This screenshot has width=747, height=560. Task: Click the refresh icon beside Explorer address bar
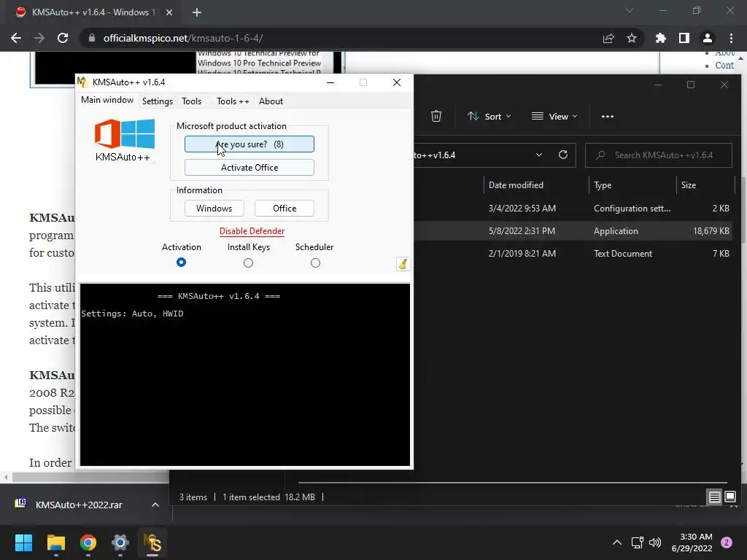tap(563, 155)
